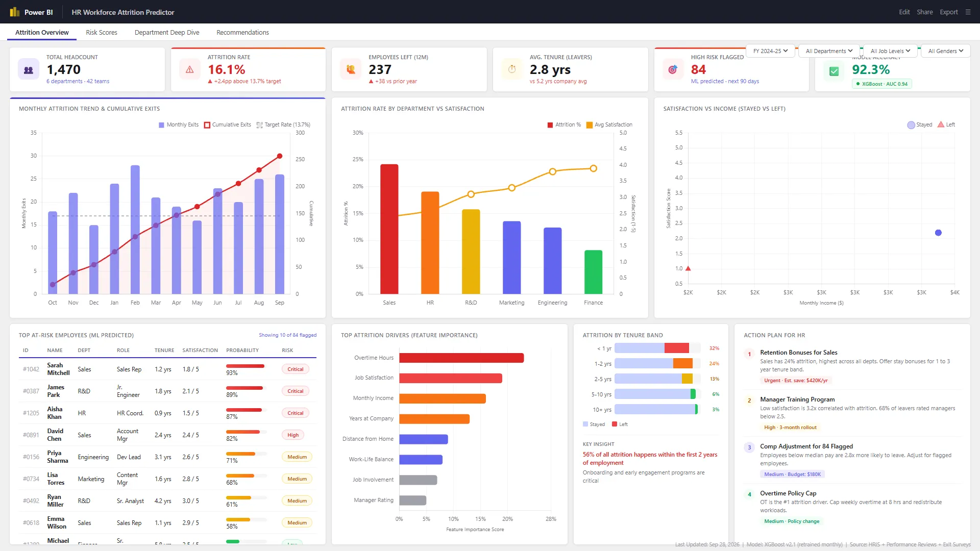Click Edit in the top bar

pyautogui.click(x=904, y=12)
